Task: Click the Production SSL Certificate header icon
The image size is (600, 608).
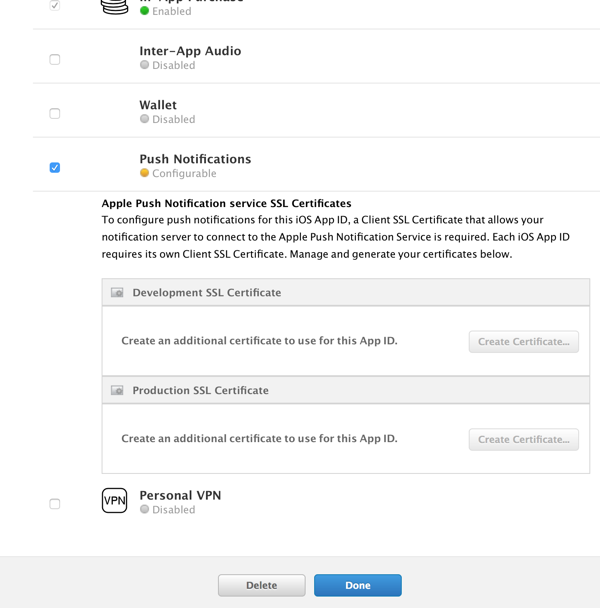Action: pyautogui.click(x=117, y=391)
